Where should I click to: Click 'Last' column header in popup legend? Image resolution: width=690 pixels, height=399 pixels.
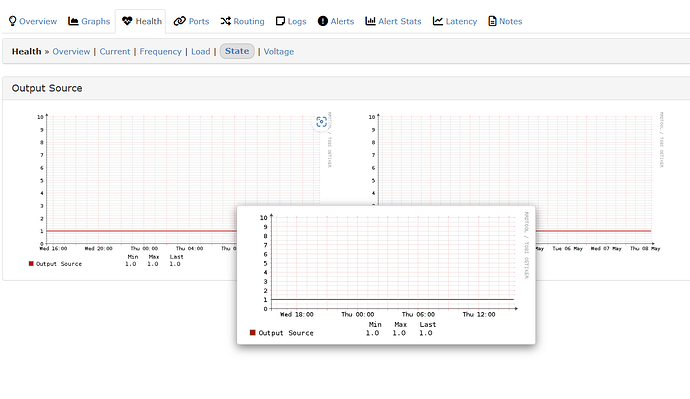[428, 324]
